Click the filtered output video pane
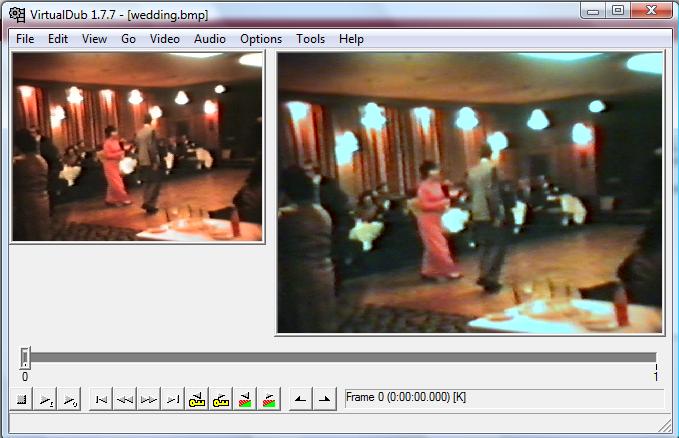The width and height of the screenshot is (679, 438). pyautogui.click(x=470, y=193)
